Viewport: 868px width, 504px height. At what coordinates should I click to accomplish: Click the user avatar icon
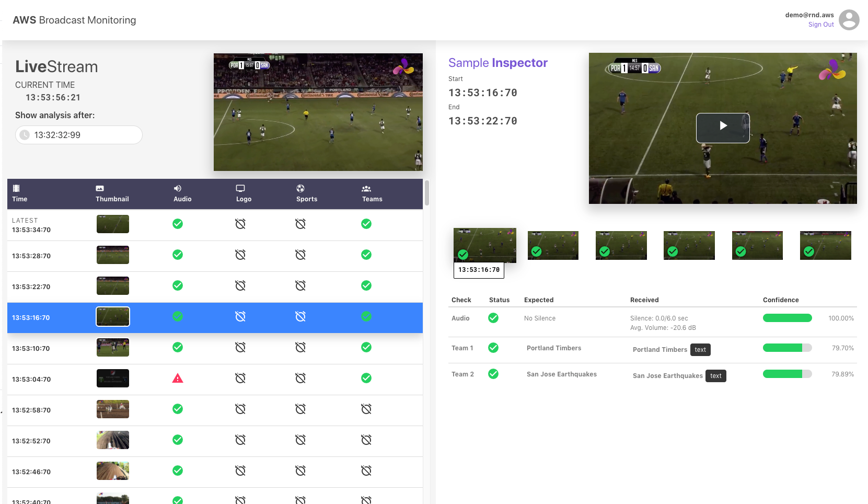pos(849,20)
